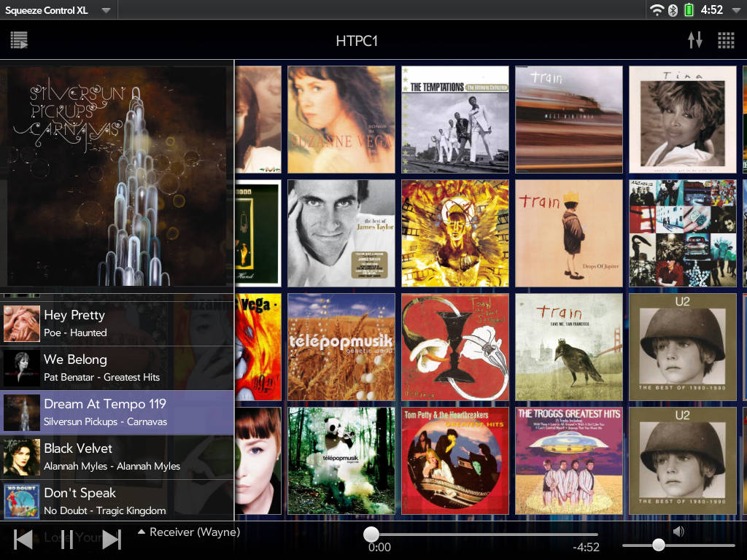Screen dimensions: 747x560
Task: Check the Wi-Fi status icon
Action: coord(657,9)
